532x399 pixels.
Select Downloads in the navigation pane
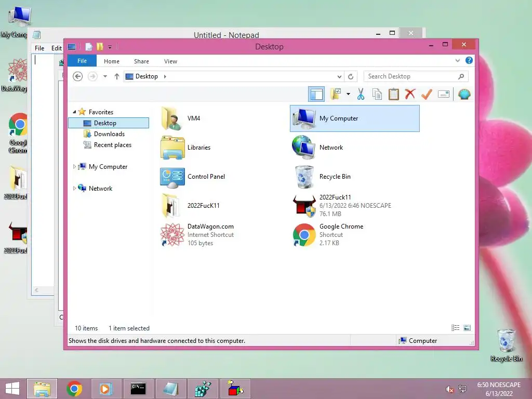[109, 134]
